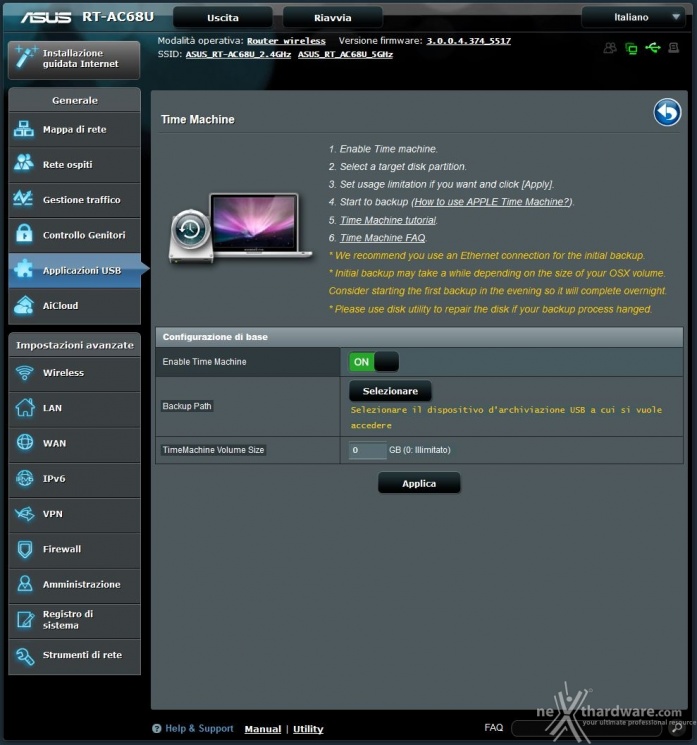697x745 pixels.
Task: Open the AiCloud menu entry
Action: tap(74, 306)
